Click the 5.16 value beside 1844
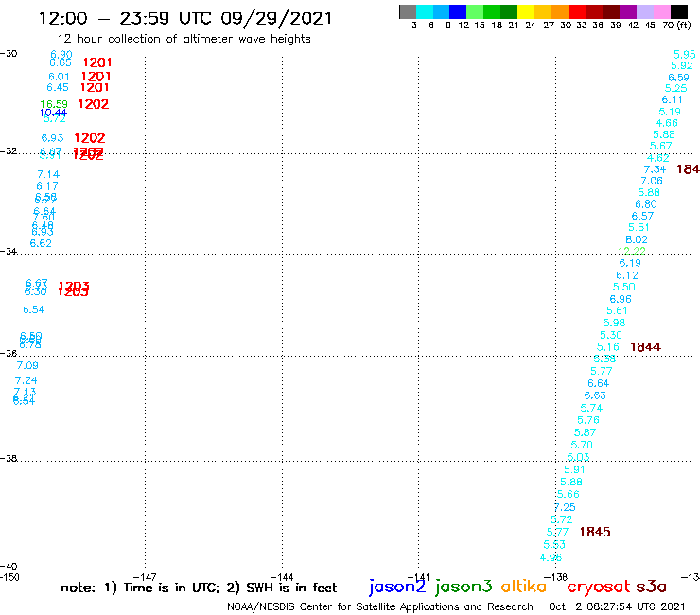Viewport: 700px width, 615px height. [608, 347]
